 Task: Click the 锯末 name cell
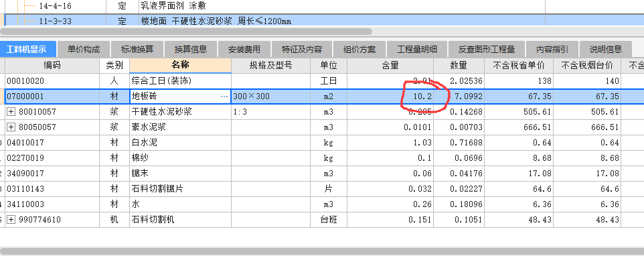tap(180, 174)
